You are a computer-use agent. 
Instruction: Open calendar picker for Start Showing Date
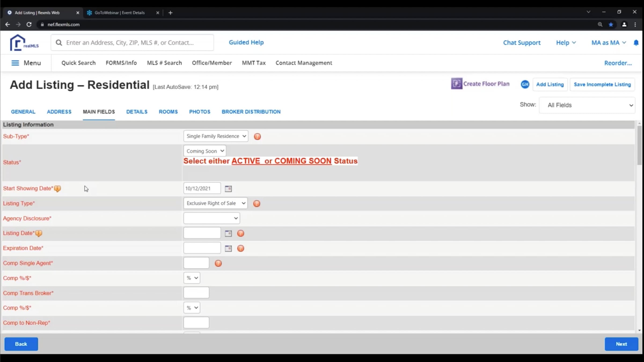click(x=228, y=189)
